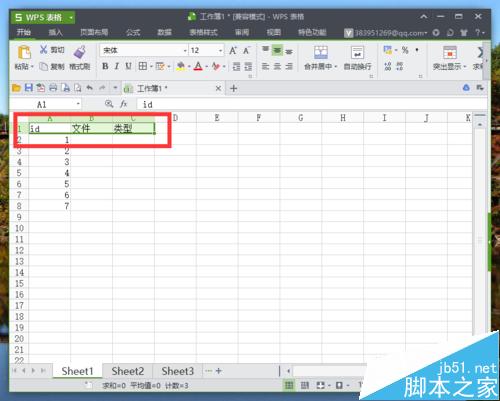
Task: Click the print icon in quick toolbar
Action: [x=53, y=88]
